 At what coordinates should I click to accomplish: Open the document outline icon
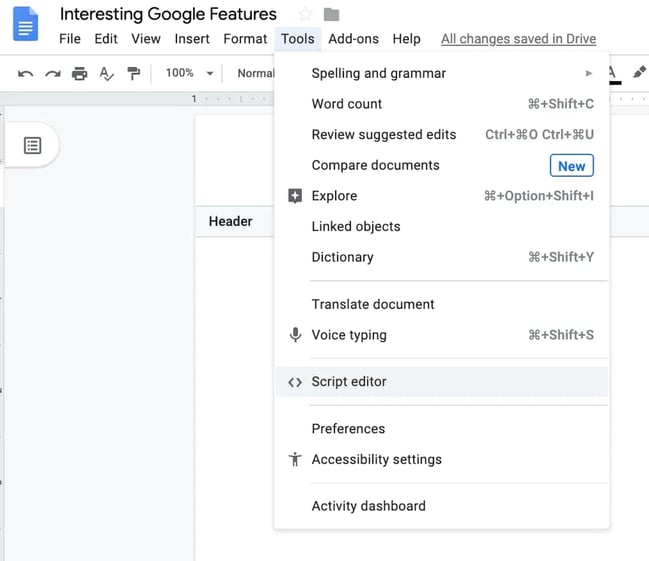click(33, 146)
